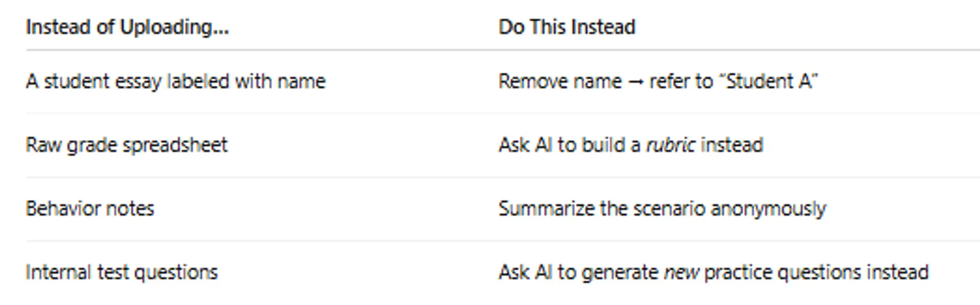Click the "Ask AI to build a rubric instead" cell

tap(630, 145)
